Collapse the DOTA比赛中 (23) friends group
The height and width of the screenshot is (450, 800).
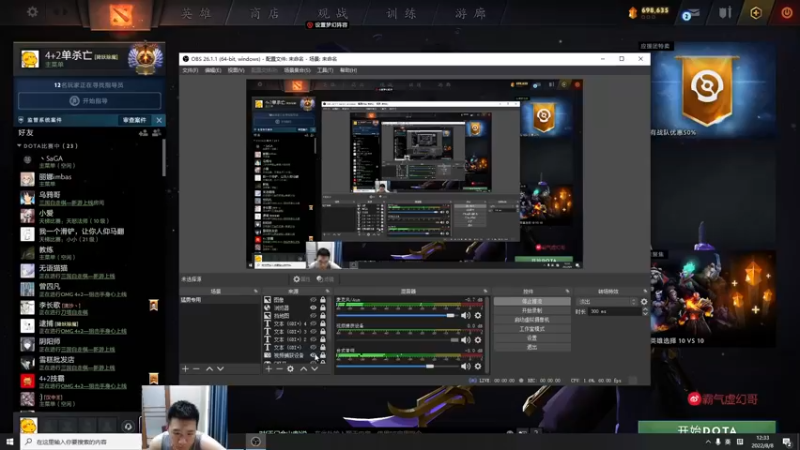coord(19,146)
